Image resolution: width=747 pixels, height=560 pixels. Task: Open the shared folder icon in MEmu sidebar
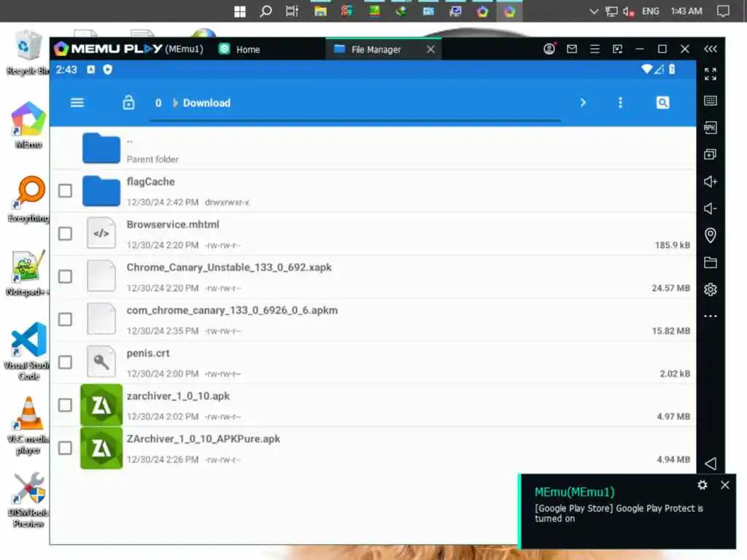pos(711,262)
